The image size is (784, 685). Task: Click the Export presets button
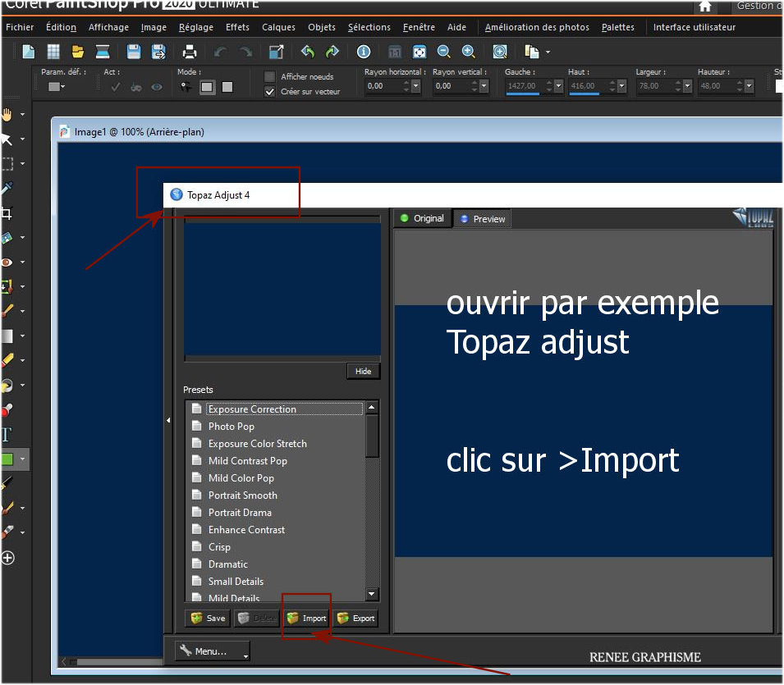pyautogui.click(x=356, y=619)
